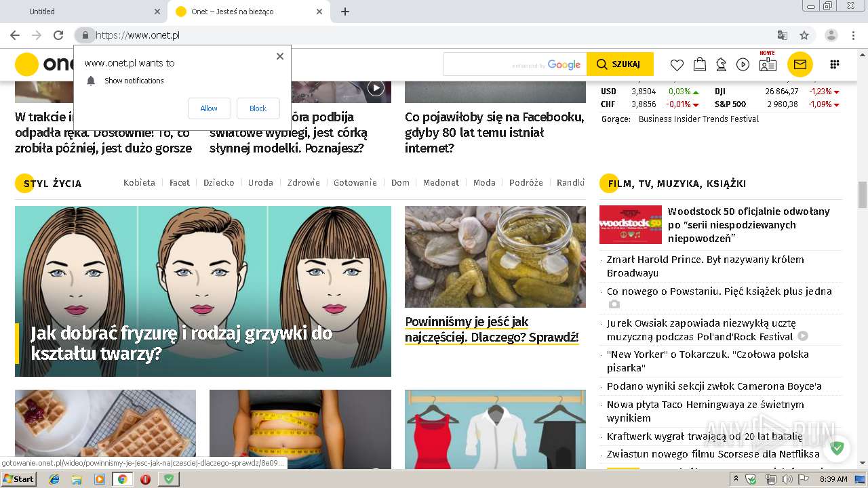Image resolution: width=868 pixels, height=488 pixels.
Task: Open the Dom category
Action: [x=400, y=182]
